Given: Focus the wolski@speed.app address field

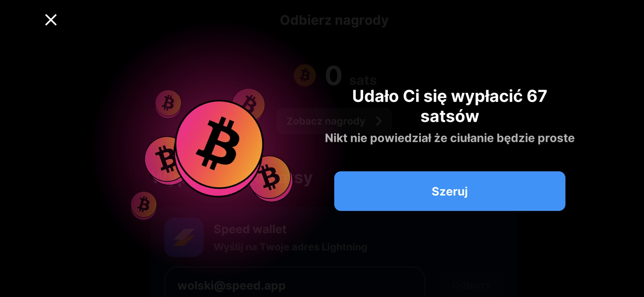Looking at the screenshot, I should [x=295, y=283].
